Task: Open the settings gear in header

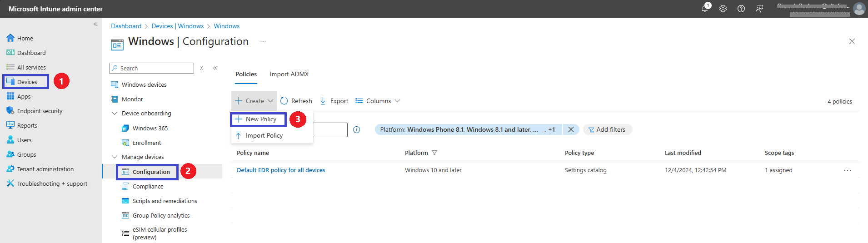Action: (723, 9)
